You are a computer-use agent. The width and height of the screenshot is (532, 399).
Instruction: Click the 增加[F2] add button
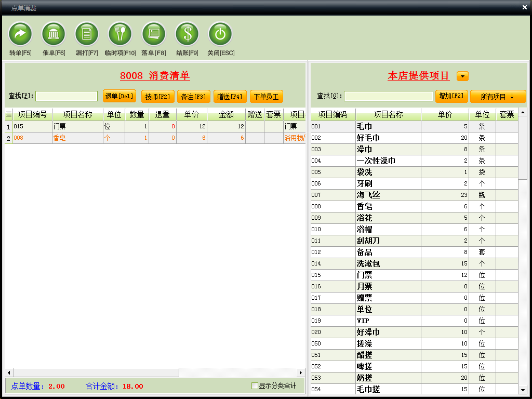(451, 96)
